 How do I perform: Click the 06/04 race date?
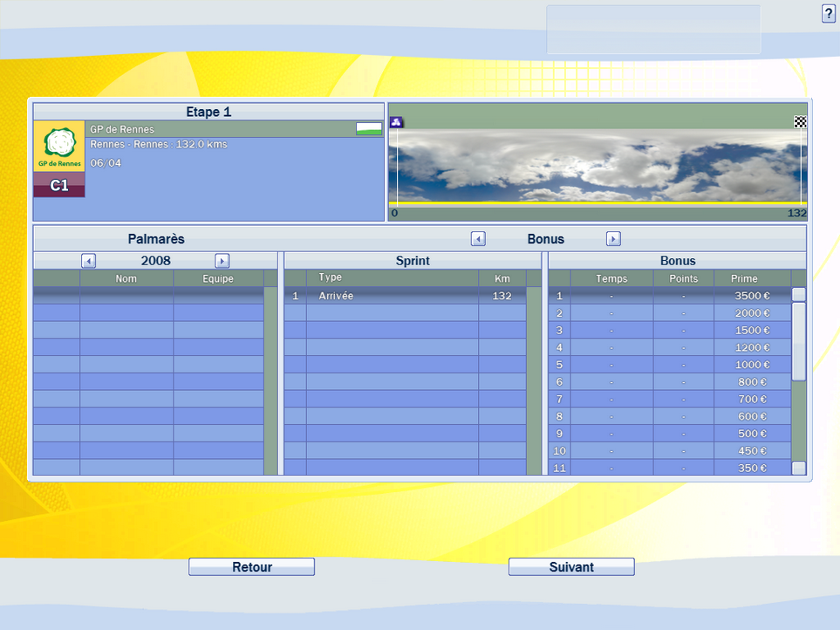(106, 163)
